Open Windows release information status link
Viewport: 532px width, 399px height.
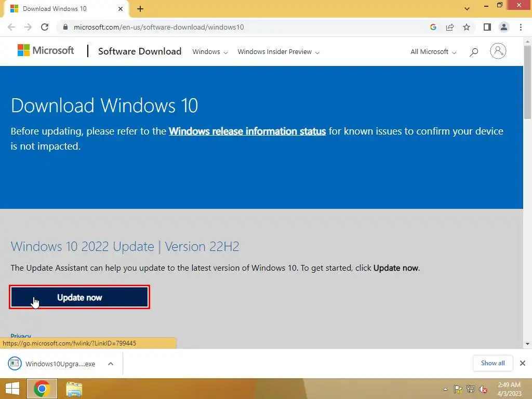pos(247,131)
